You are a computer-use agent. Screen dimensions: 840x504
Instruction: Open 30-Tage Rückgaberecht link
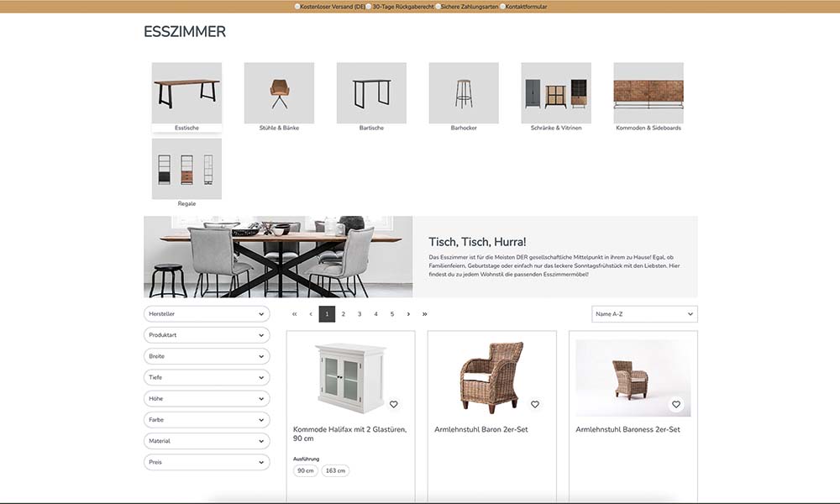403,7
